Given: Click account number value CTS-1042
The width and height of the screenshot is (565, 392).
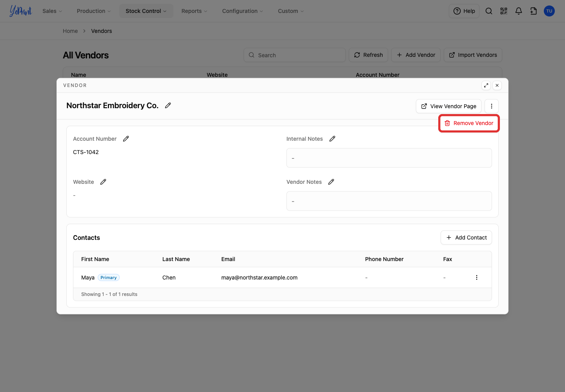Looking at the screenshot, I should 86,152.
